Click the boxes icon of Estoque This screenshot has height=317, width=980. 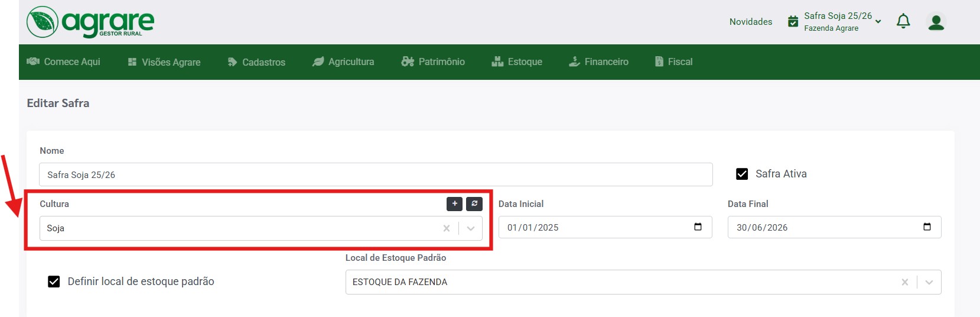pyautogui.click(x=497, y=62)
